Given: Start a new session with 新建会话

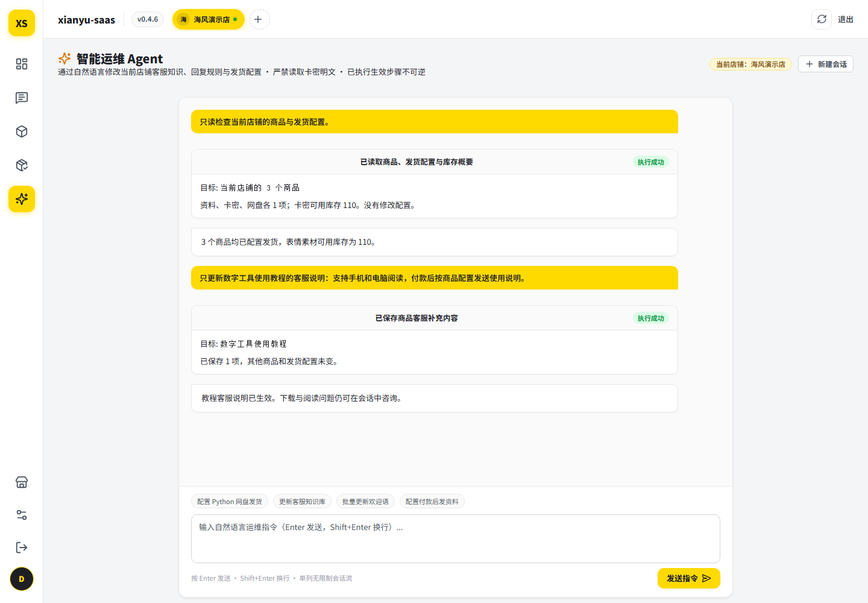Looking at the screenshot, I should (x=826, y=64).
